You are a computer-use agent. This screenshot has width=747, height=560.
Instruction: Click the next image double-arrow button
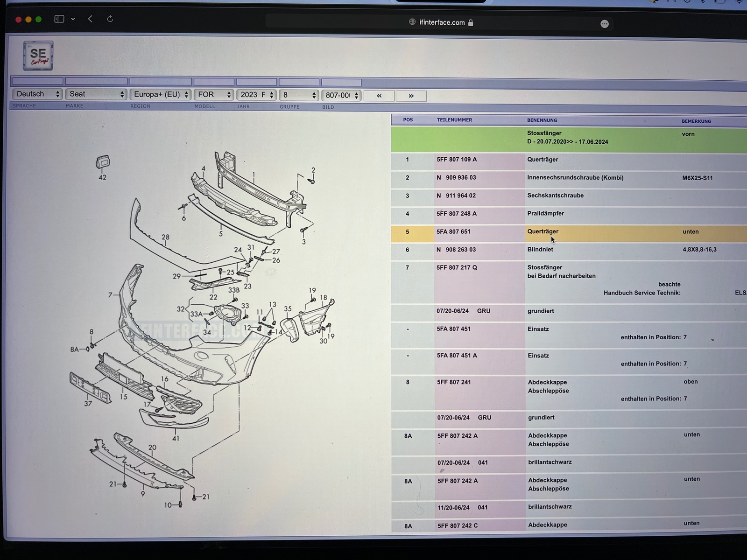411,96
